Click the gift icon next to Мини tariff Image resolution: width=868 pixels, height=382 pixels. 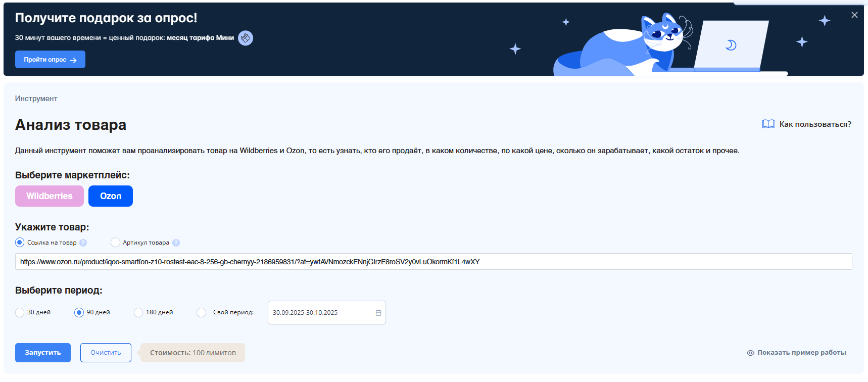coord(246,38)
